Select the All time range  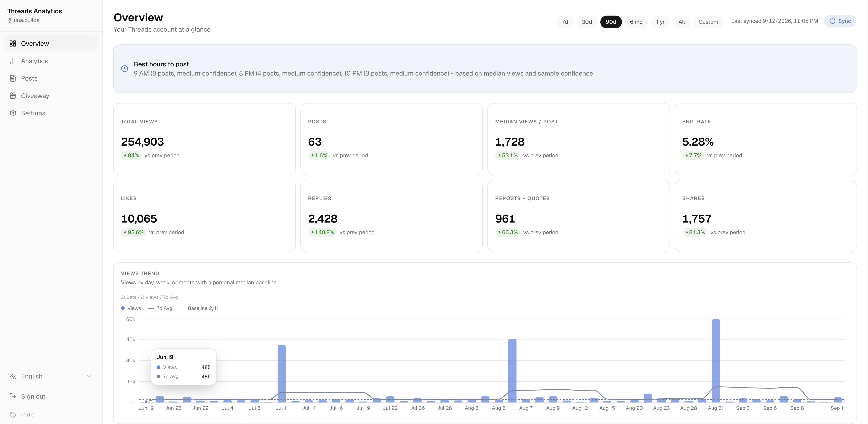pos(682,22)
